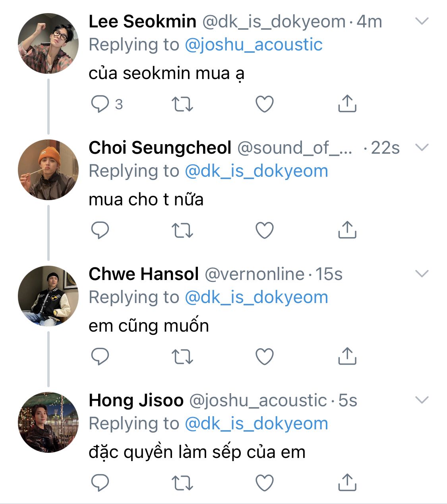Share Lee Seokmin's tweet
This screenshot has height=504, width=447.
[347, 104]
